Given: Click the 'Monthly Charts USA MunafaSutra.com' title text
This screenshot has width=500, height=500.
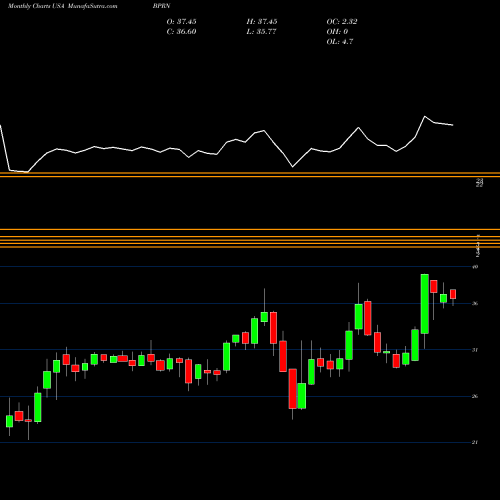Looking at the screenshot, I should 62,6.
